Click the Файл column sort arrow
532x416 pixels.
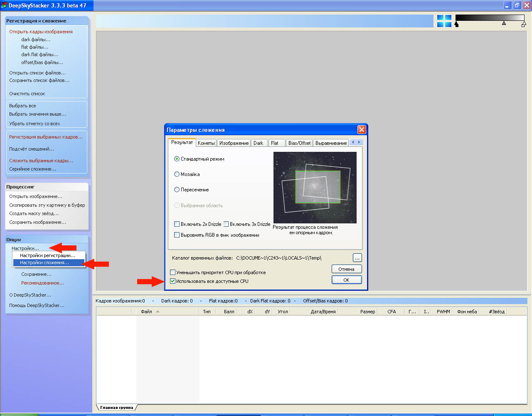(158, 312)
